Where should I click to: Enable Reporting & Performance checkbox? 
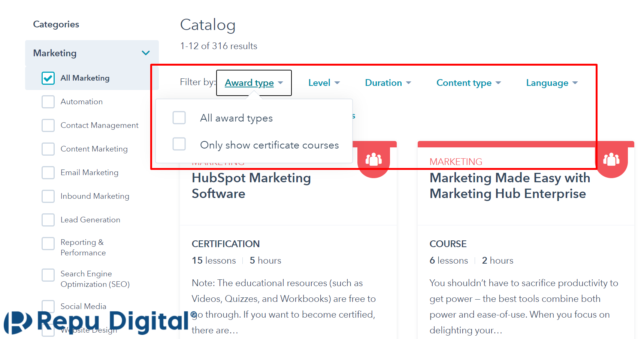48,243
